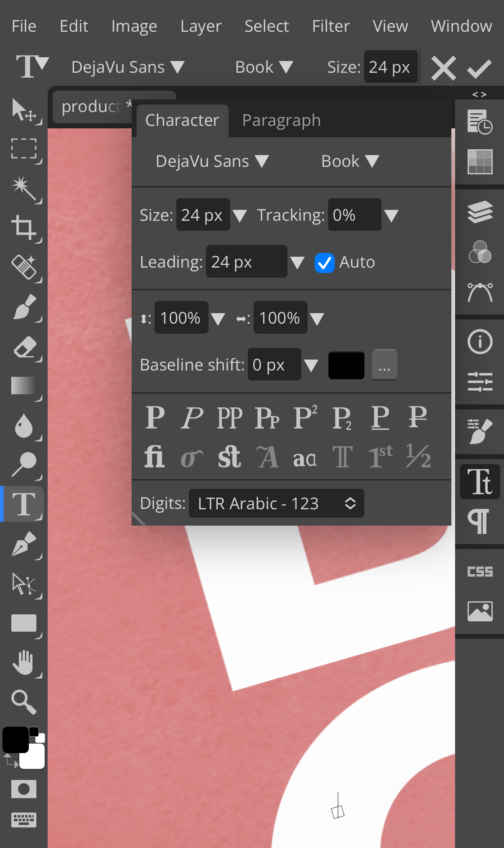Confirm text edits with the checkmark

(479, 68)
